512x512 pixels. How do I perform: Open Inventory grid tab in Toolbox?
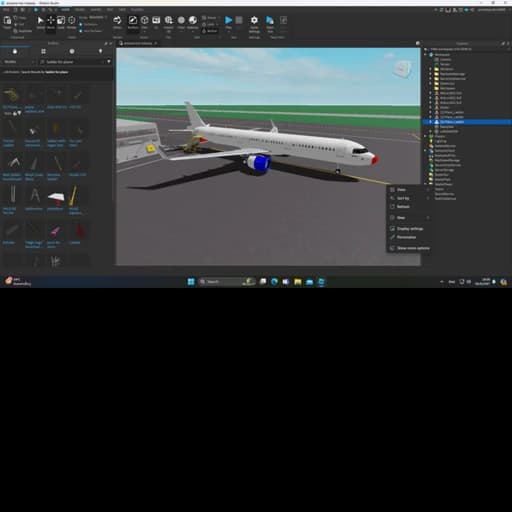coord(43,52)
